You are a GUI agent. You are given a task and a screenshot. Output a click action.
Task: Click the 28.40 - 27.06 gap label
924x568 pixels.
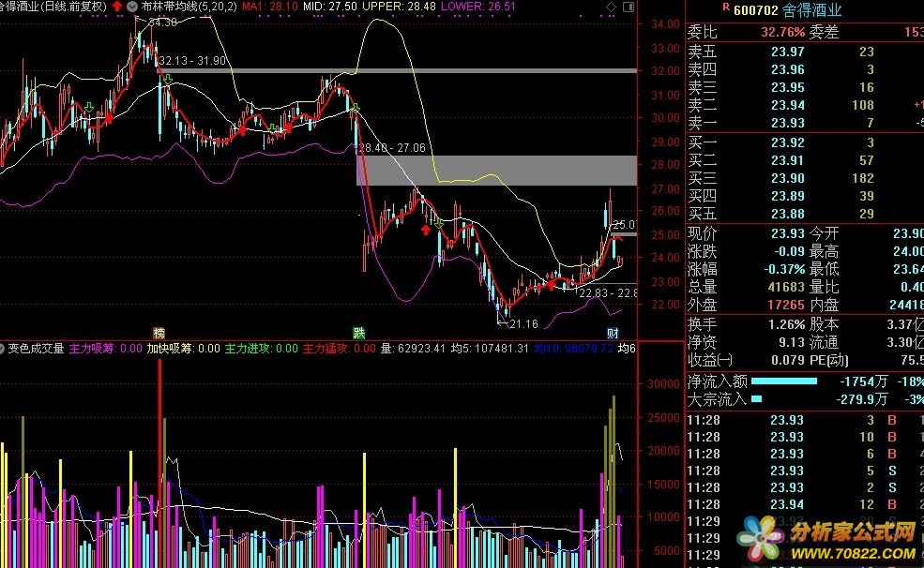[x=392, y=148]
